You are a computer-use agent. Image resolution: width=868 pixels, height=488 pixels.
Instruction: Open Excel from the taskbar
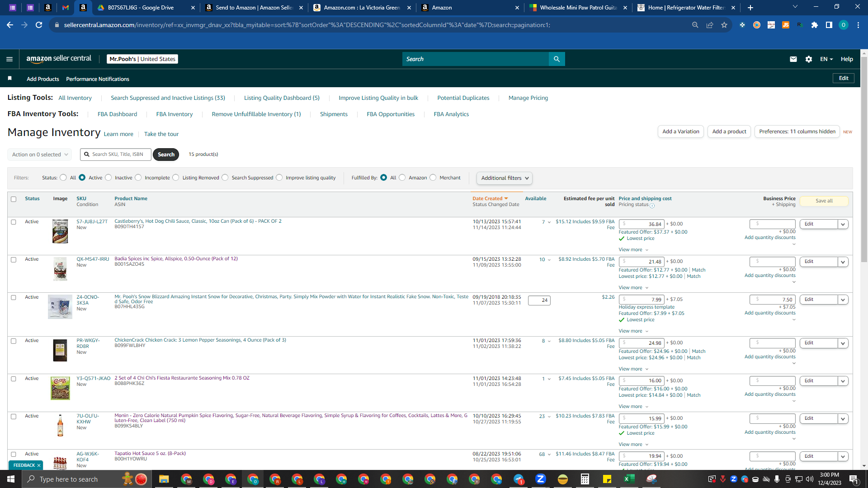629,479
